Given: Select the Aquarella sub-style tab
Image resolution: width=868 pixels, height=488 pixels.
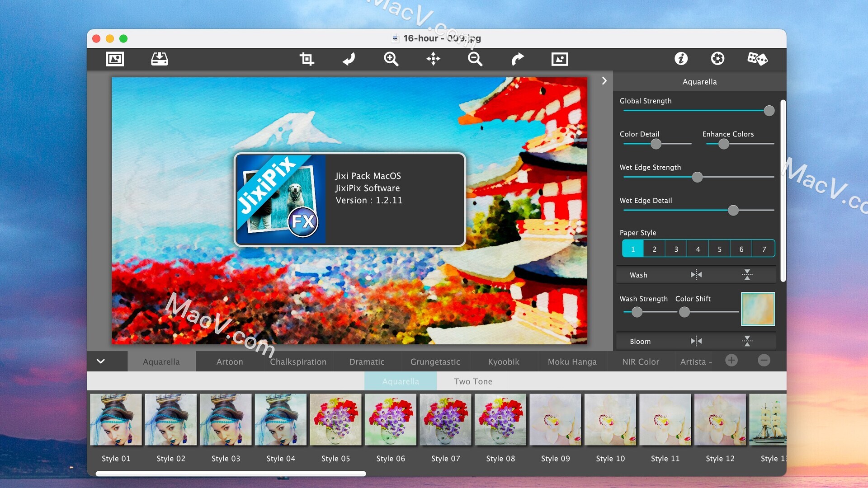Looking at the screenshot, I should point(401,381).
